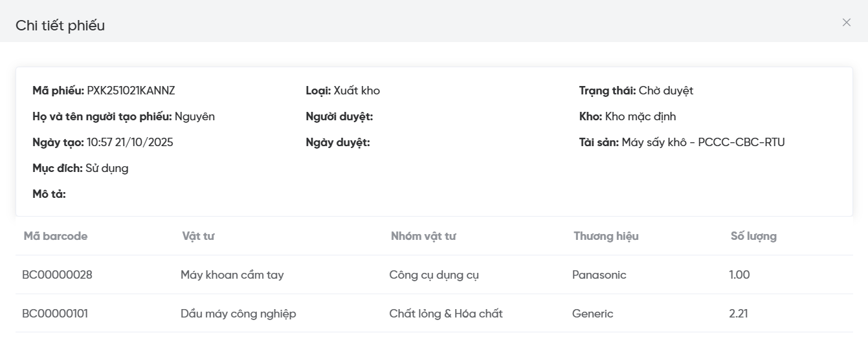Click the Dầu máy công nghiệp item
868x344 pixels.
[238, 314]
